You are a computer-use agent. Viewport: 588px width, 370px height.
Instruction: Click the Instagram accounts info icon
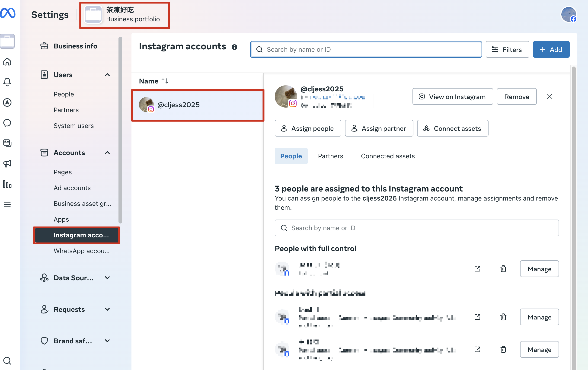coord(234,47)
